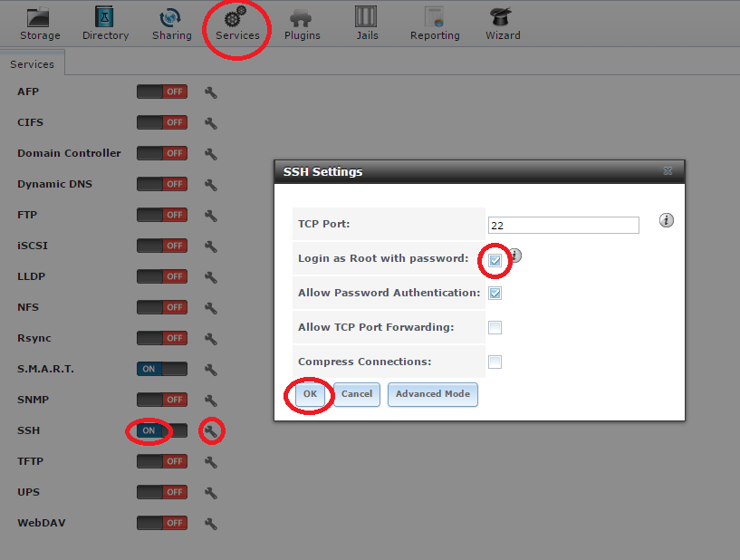This screenshot has height=560, width=740.
Task: Toggle the CIFS service switch
Action: (x=162, y=122)
